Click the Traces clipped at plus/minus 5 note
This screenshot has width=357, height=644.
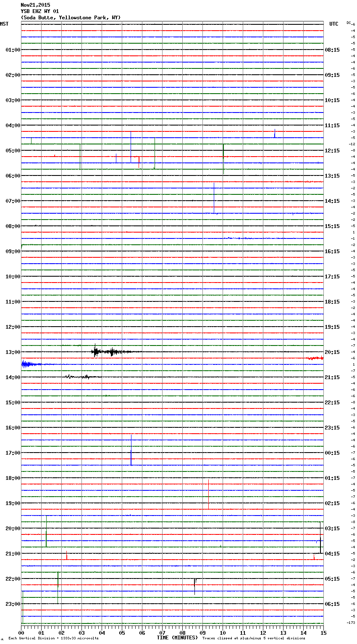pos(254,639)
